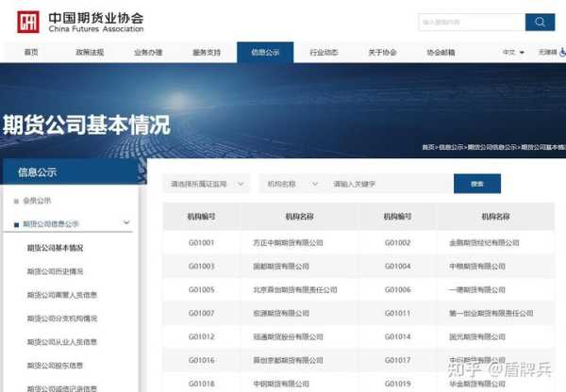Click the blue 搜索 button
566x392 pixels.
[477, 184]
